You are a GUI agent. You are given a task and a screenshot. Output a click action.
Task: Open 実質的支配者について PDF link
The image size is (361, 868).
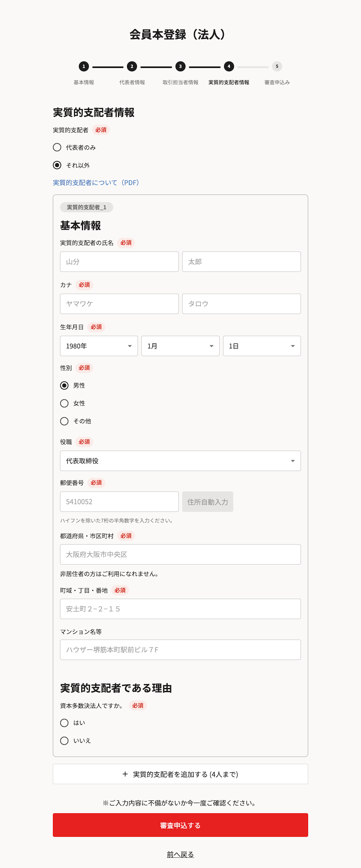pyautogui.click(x=96, y=183)
